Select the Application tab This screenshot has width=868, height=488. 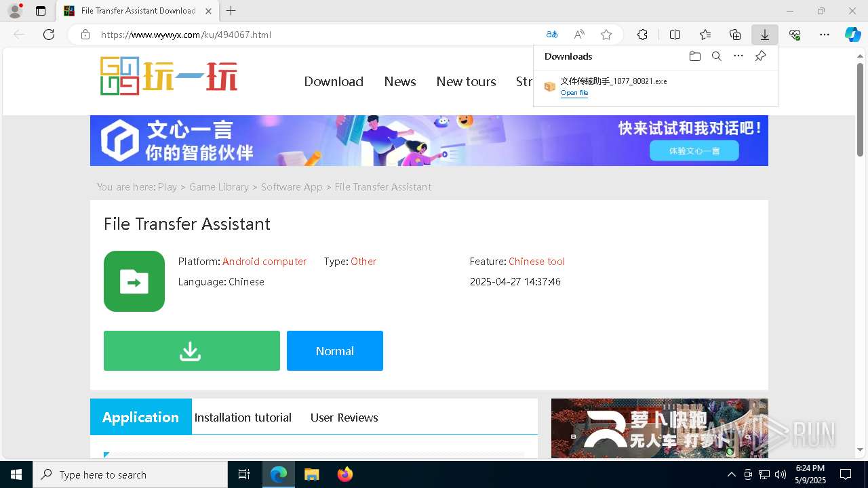click(141, 417)
